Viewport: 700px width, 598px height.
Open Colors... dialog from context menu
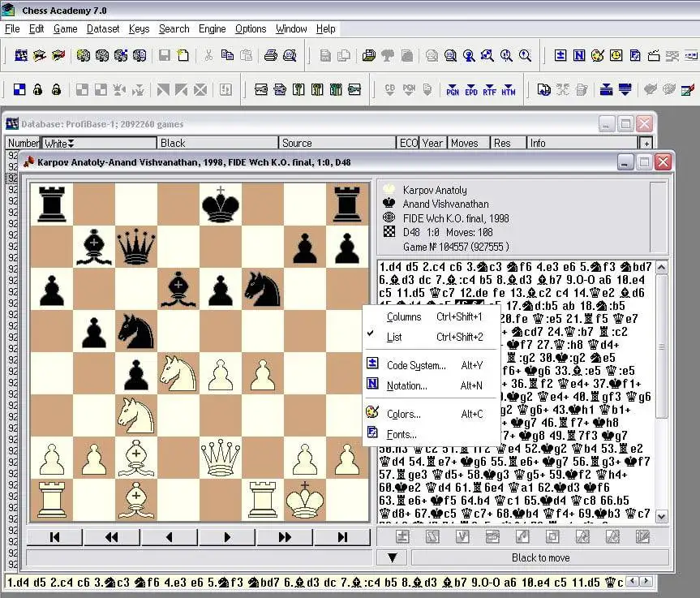pos(403,414)
